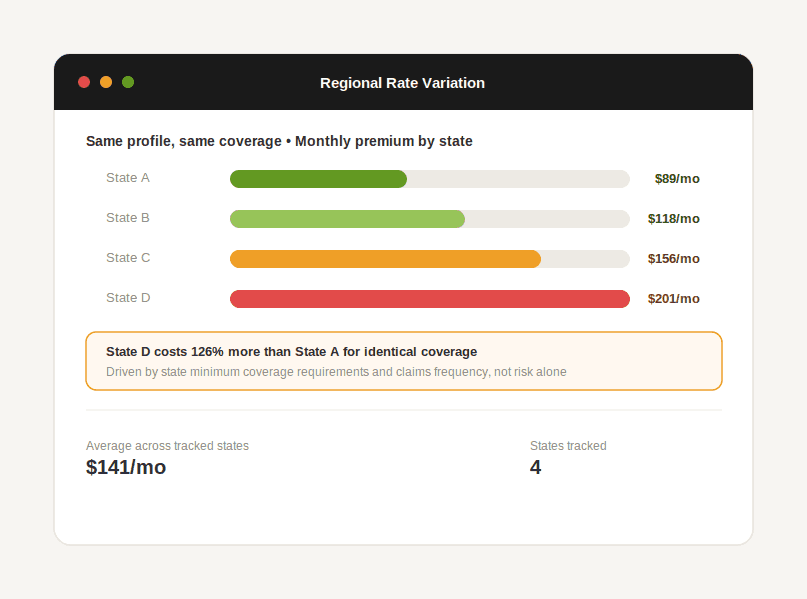Viewport: 807px width, 599px height.
Task: Click the '$89/mo' premium value
Action: click(x=677, y=179)
